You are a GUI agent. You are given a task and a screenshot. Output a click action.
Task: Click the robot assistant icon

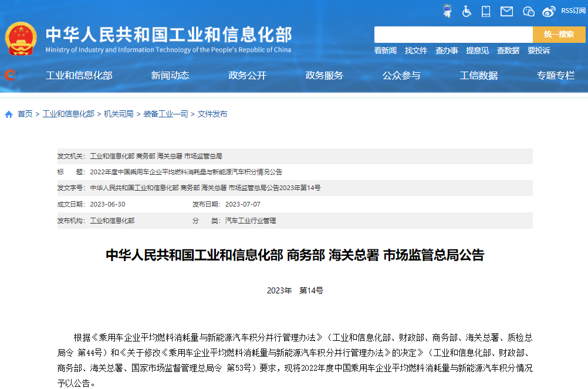coord(447,11)
